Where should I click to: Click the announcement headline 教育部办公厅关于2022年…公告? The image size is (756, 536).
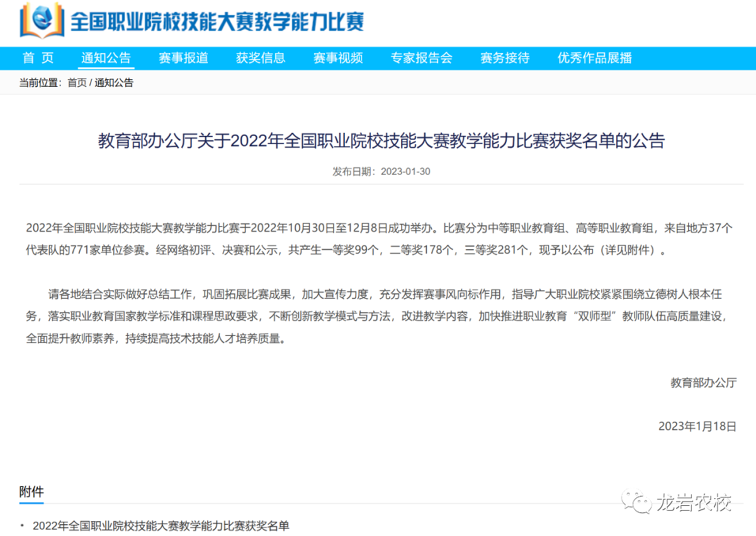[x=381, y=141]
